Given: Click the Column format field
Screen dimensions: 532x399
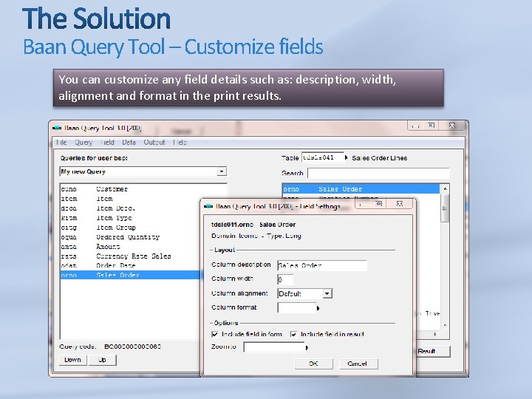Looking at the screenshot, I should tap(296, 307).
